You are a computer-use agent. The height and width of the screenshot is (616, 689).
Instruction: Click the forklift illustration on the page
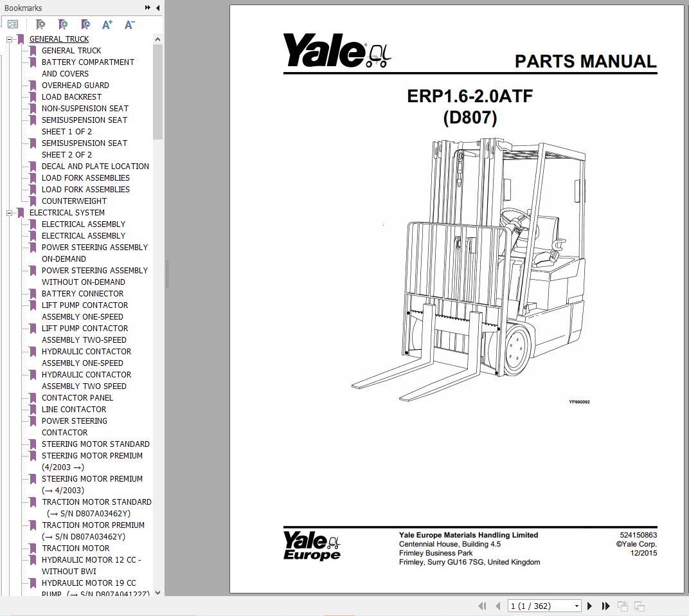469,269
